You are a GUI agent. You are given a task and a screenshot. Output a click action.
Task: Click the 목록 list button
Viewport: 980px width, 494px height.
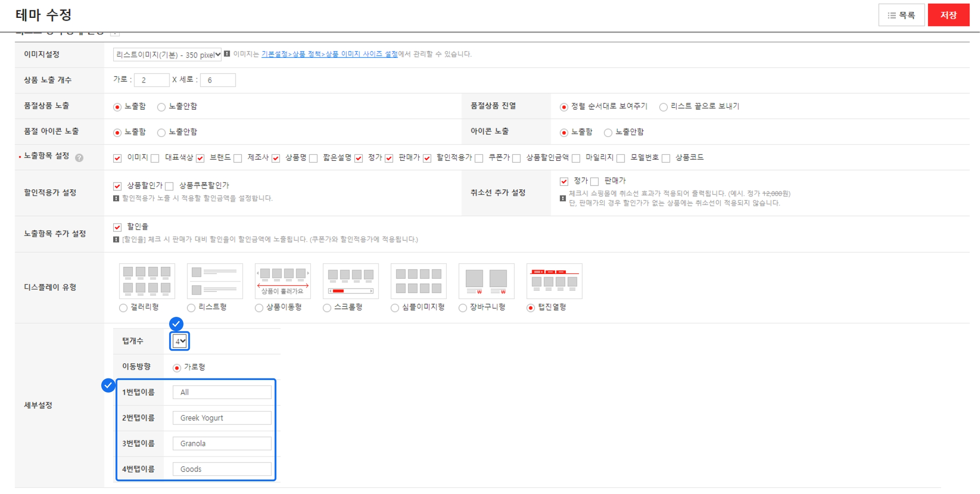901,15
